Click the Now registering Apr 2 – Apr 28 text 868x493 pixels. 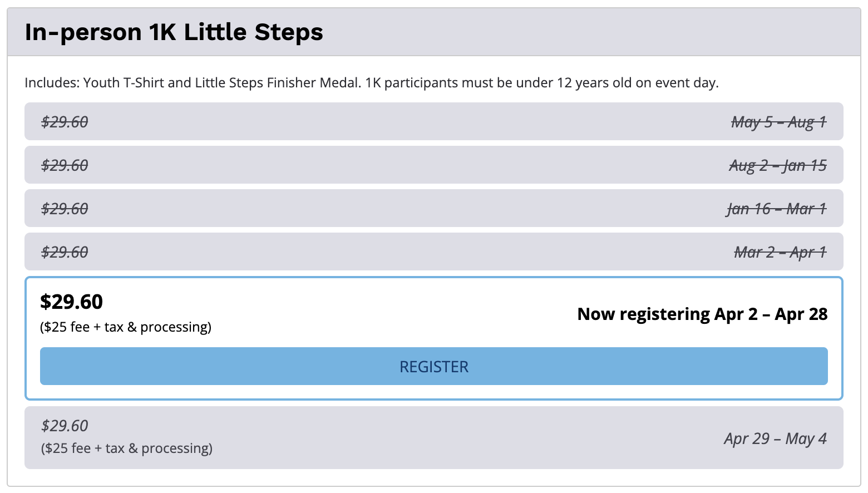[702, 314]
